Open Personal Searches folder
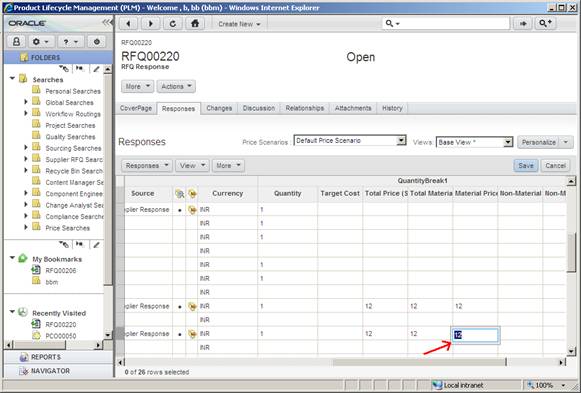 [73, 91]
